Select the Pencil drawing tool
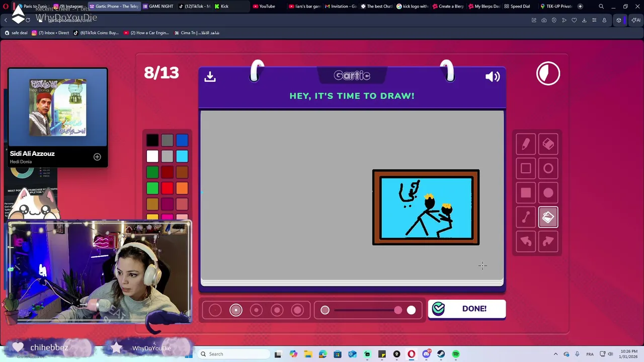Screen dimensions: 644x362 coord(526,144)
